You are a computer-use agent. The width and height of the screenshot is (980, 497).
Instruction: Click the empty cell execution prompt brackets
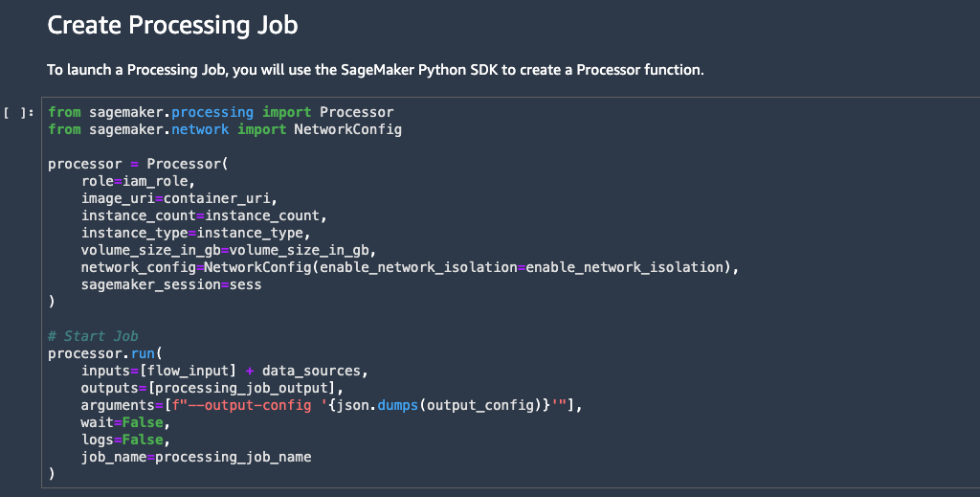[x=18, y=113]
